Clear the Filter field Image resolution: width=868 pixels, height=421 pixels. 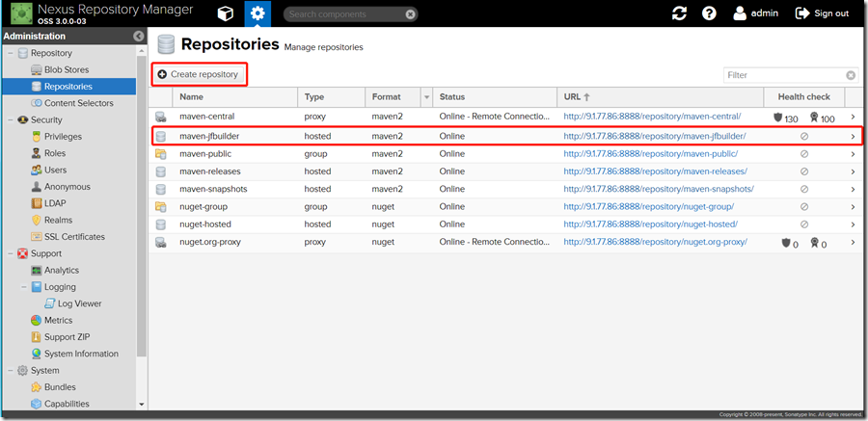(x=851, y=75)
